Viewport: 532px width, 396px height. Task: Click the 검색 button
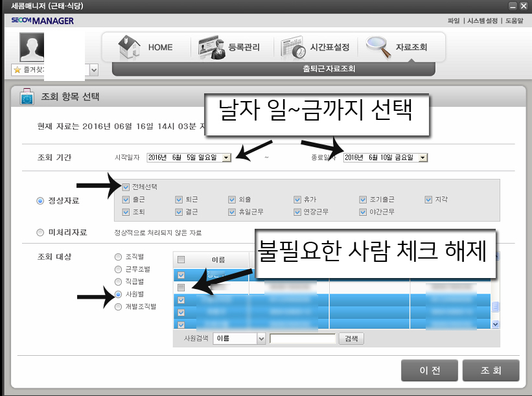[351, 338]
